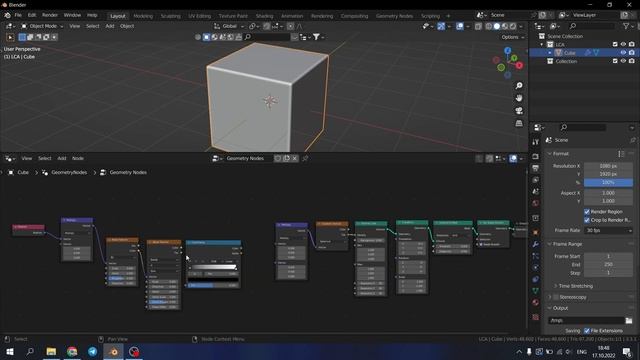Open the Render menu

[50, 15]
